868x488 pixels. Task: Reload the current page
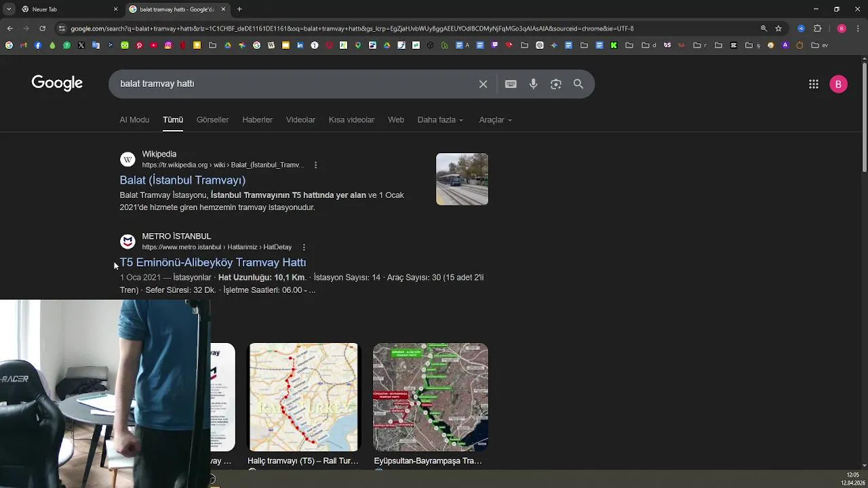[42, 28]
